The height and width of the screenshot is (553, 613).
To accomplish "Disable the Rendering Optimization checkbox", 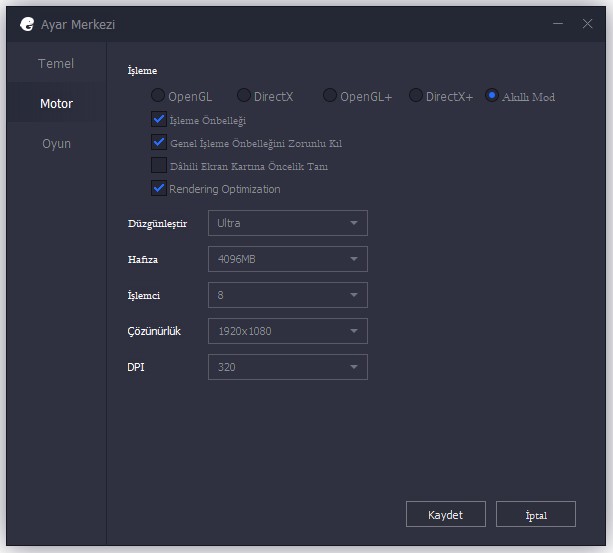I will (x=158, y=188).
